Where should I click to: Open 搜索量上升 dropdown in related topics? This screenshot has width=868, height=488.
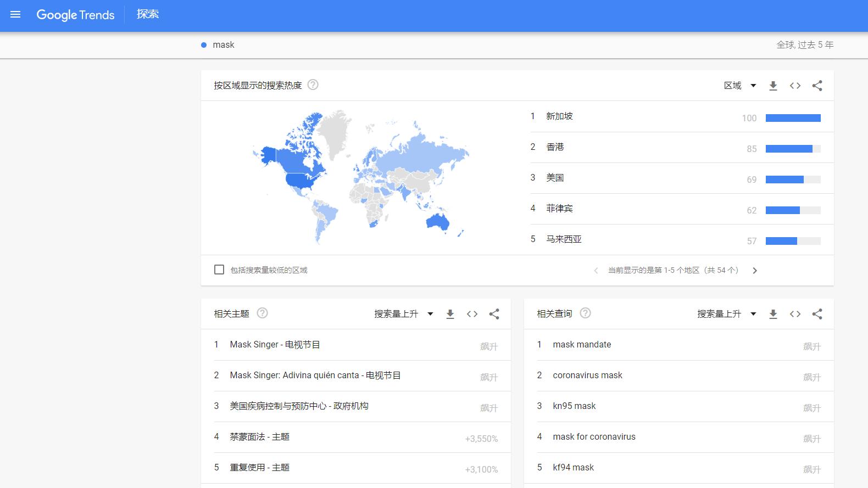tap(404, 314)
